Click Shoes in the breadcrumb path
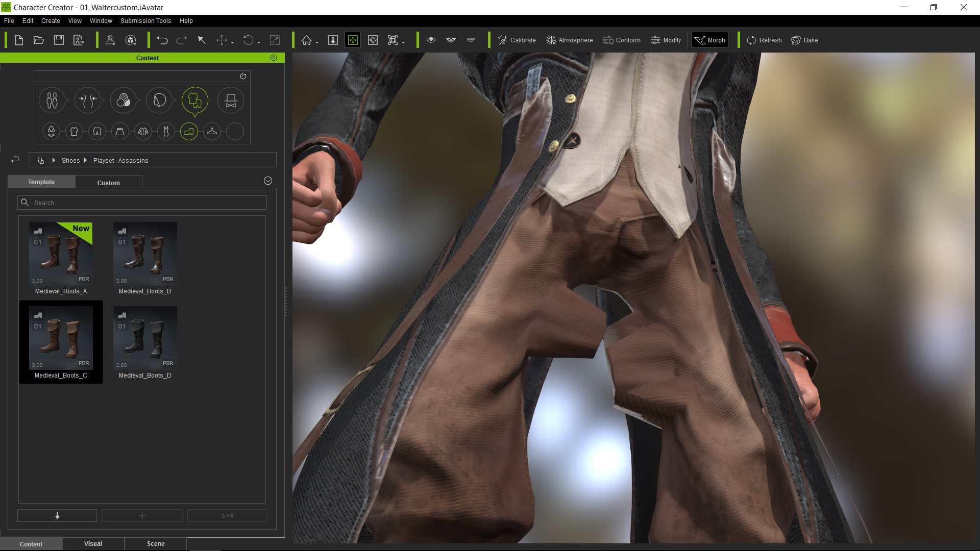Viewport: 980px width, 551px height. (x=70, y=161)
